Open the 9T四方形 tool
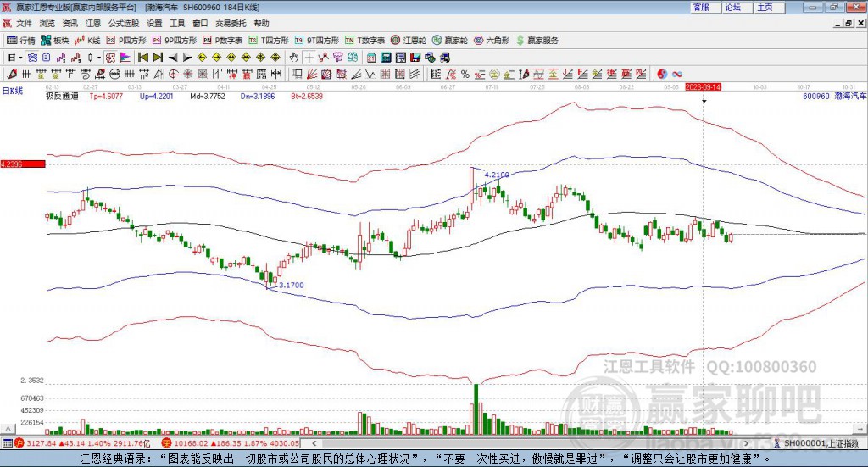The width and height of the screenshot is (868, 467). pyautogui.click(x=317, y=41)
